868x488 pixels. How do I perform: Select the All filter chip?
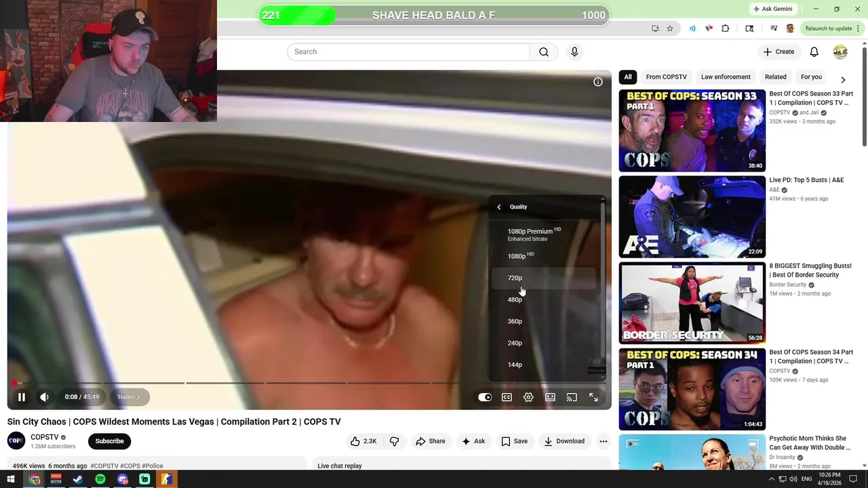pyautogui.click(x=628, y=77)
